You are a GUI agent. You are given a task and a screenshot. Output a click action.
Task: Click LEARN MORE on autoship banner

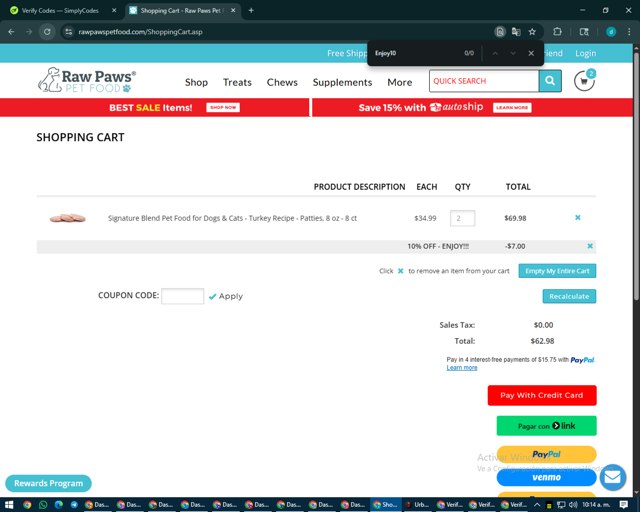[x=512, y=107]
